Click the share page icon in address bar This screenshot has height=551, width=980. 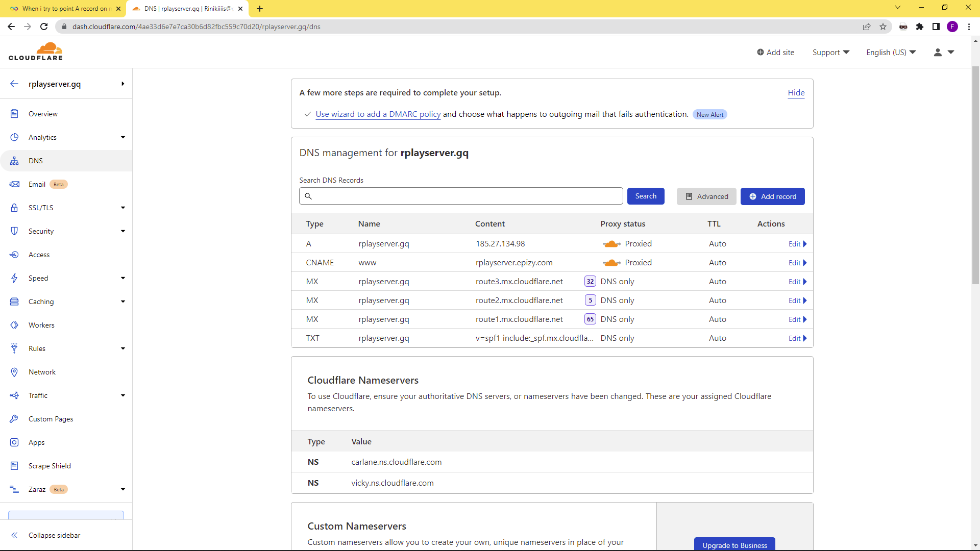(867, 27)
